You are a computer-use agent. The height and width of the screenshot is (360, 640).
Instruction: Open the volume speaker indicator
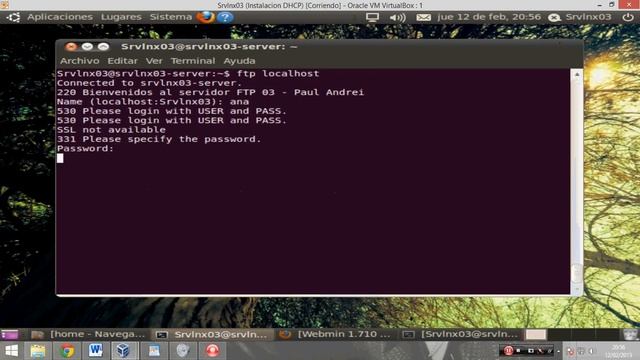pos(397,17)
